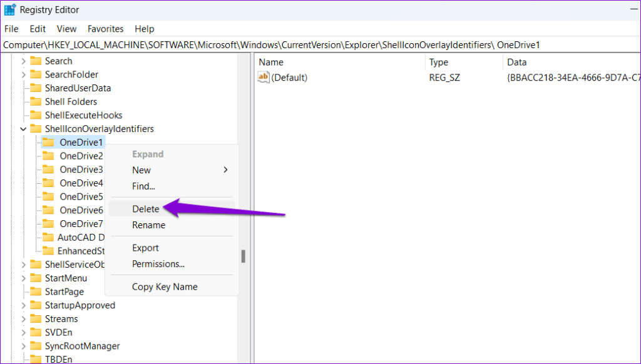Screen dimensions: 641x364
Task: Click the StartPage folder icon
Action: [x=36, y=291]
